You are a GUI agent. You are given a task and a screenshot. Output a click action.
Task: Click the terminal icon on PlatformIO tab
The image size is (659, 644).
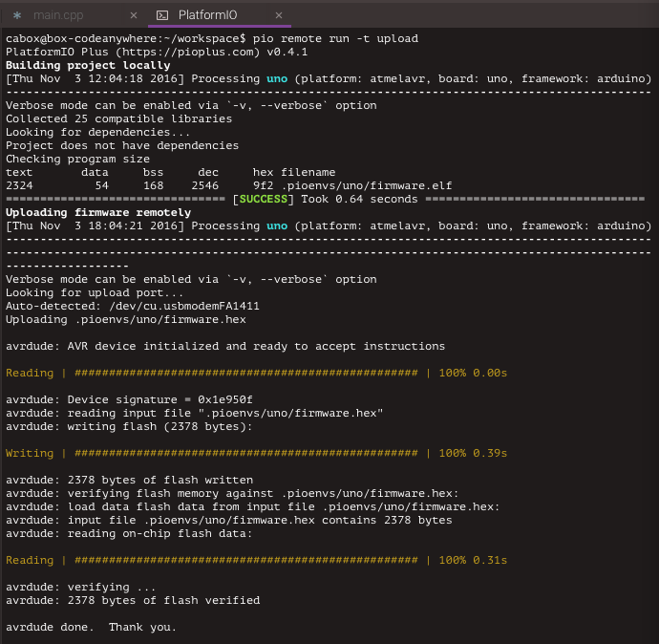(x=162, y=15)
